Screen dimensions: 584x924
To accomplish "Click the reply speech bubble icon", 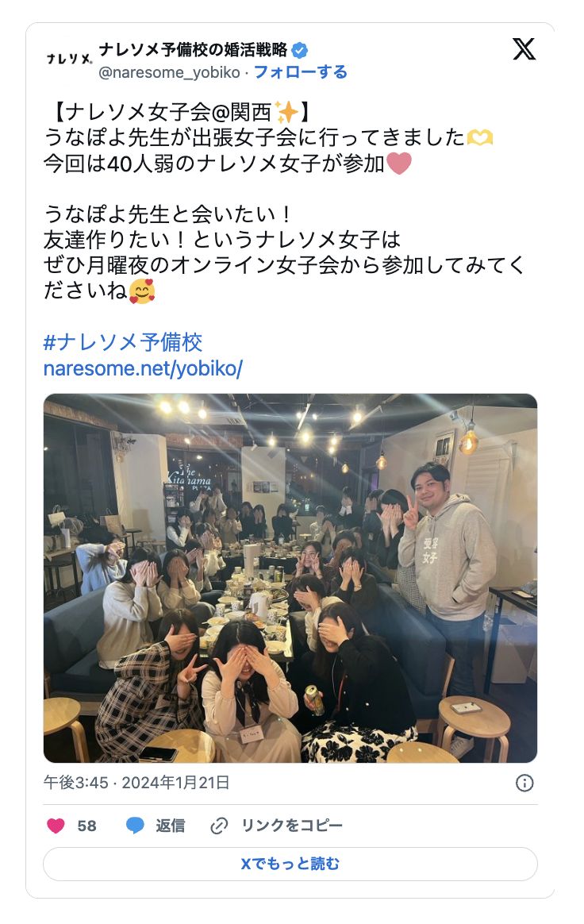I will (x=135, y=826).
